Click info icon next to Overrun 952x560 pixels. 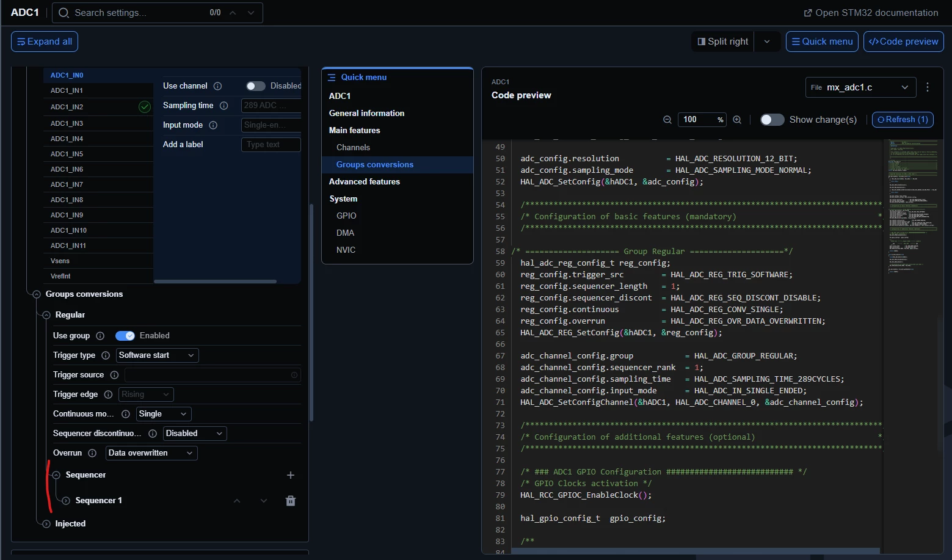[x=92, y=453]
